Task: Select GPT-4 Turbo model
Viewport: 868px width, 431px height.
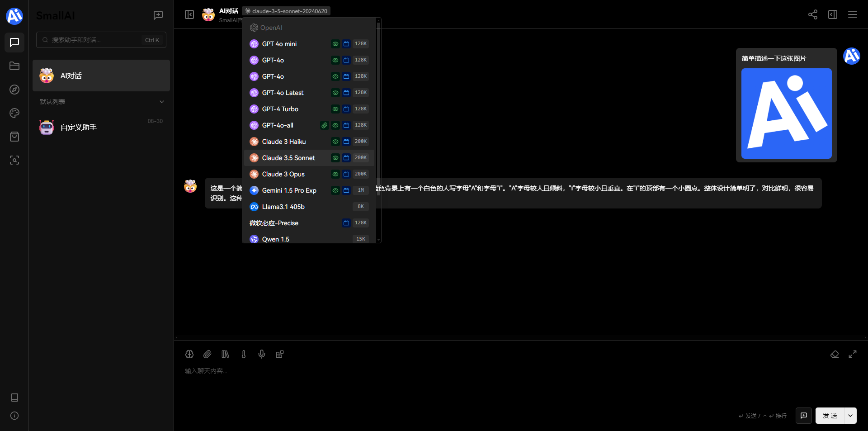Action: pyautogui.click(x=309, y=109)
